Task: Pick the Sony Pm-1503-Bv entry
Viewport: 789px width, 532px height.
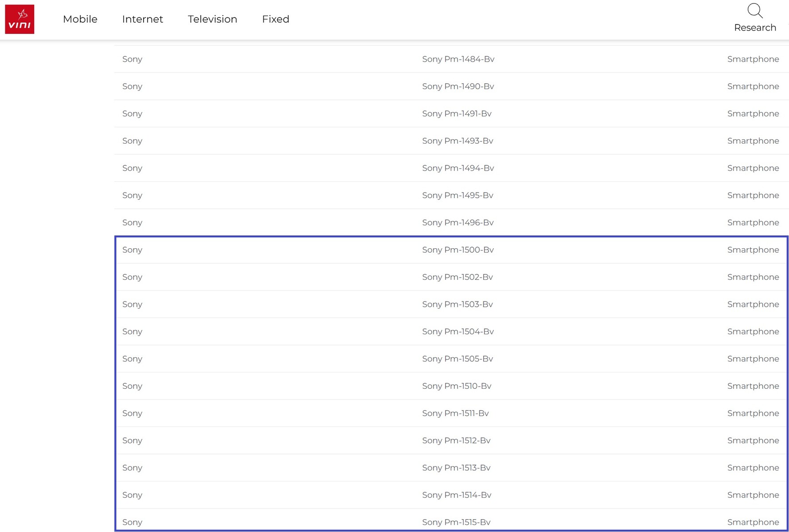Action: [457, 305]
